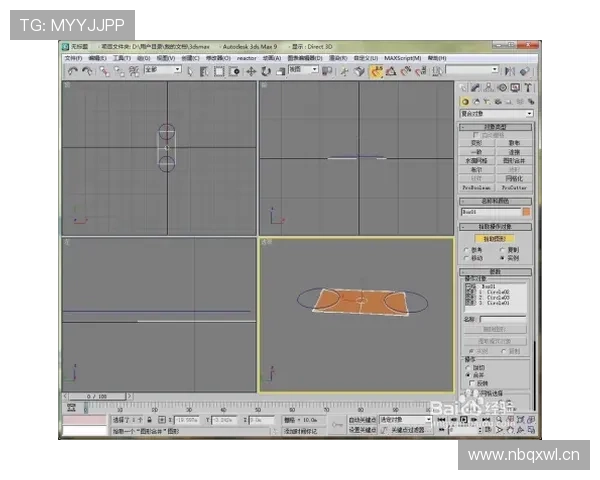Activate the Select and Move tool
Viewport: 600px width, 480px height.
[251, 71]
